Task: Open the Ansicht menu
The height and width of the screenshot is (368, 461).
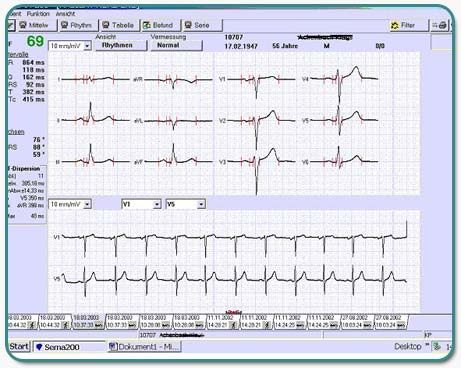Action: tap(65, 14)
